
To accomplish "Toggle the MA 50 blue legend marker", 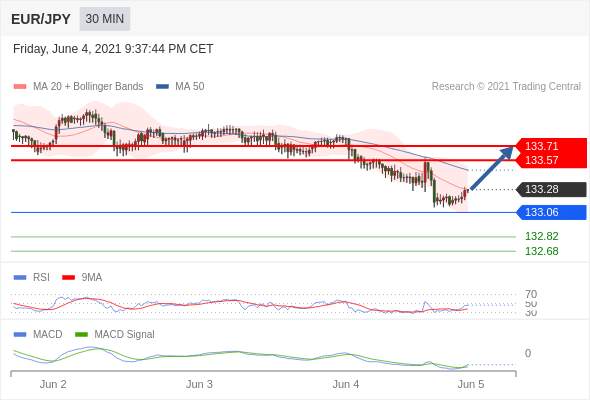I will click(162, 87).
